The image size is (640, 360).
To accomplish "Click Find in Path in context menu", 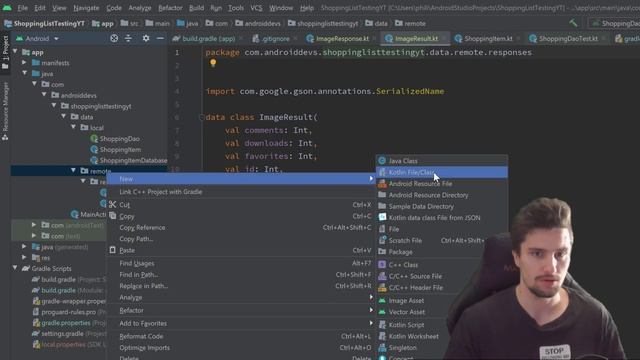I will (x=241, y=275).
